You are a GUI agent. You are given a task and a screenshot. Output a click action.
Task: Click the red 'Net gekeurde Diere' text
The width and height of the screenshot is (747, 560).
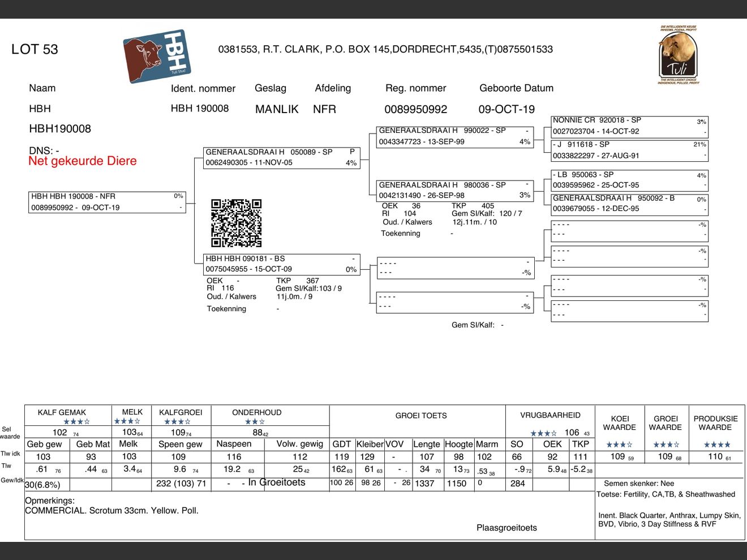pyautogui.click(x=83, y=161)
